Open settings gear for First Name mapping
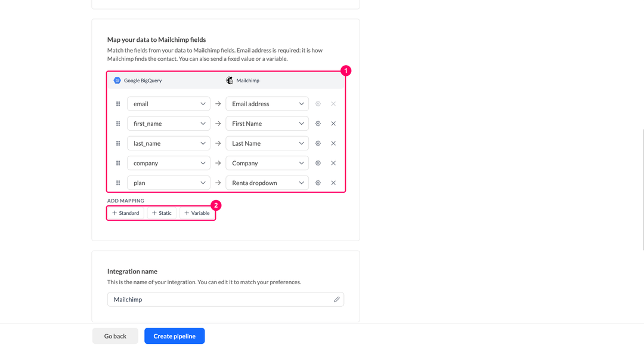The width and height of the screenshot is (644, 348). click(318, 124)
